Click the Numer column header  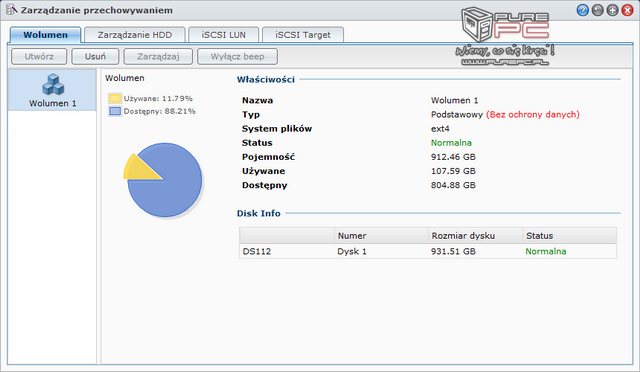pyautogui.click(x=381, y=236)
